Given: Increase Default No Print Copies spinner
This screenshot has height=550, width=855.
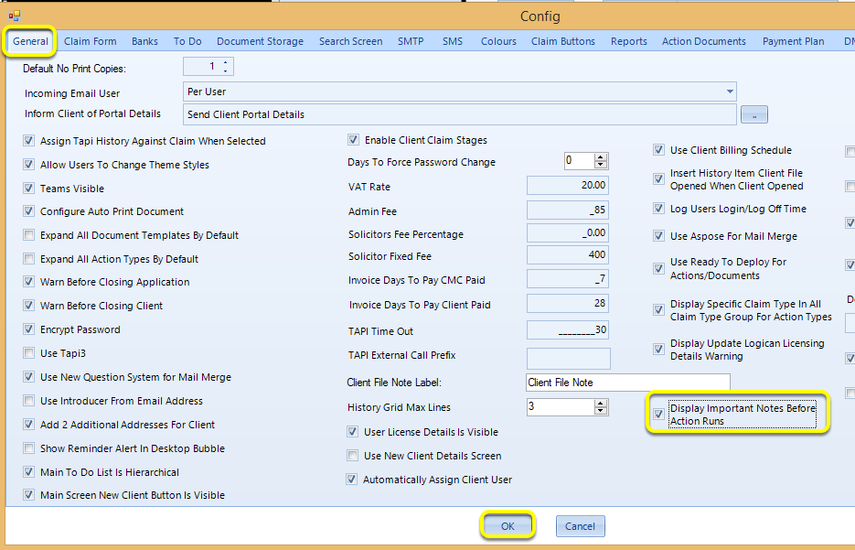Looking at the screenshot, I should (x=225, y=62).
